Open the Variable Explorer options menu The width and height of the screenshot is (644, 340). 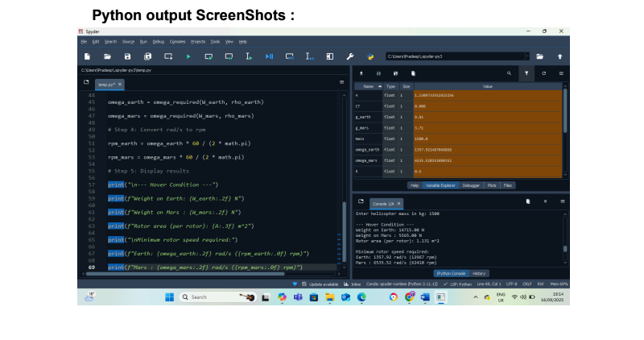point(561,73)
